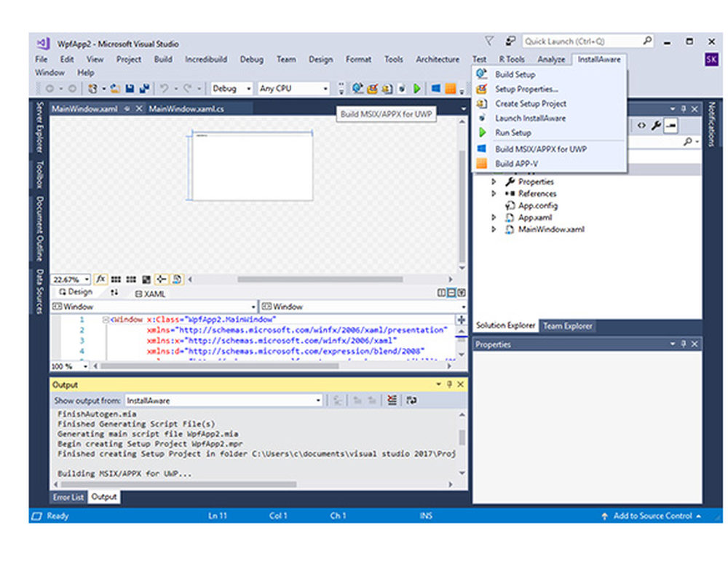Click the Preview Selected Items icon in Solution Explorer
This screenshot has height=568, width=728.
pos(671,125)
